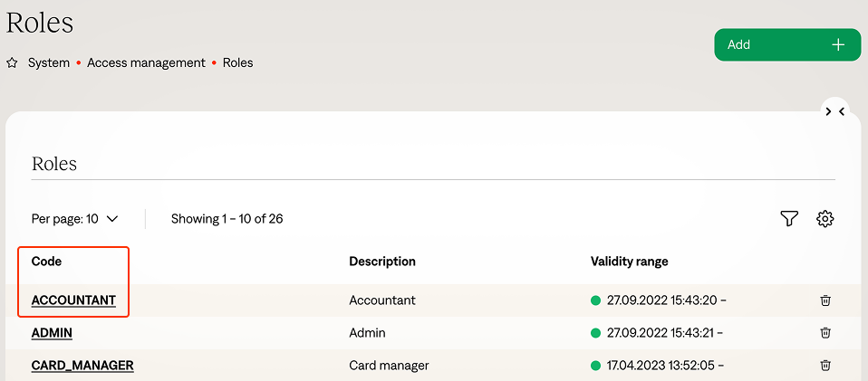Viewport: 868px width, 381px height.
Task: Open the filter funnel icon
Action: 789,219
